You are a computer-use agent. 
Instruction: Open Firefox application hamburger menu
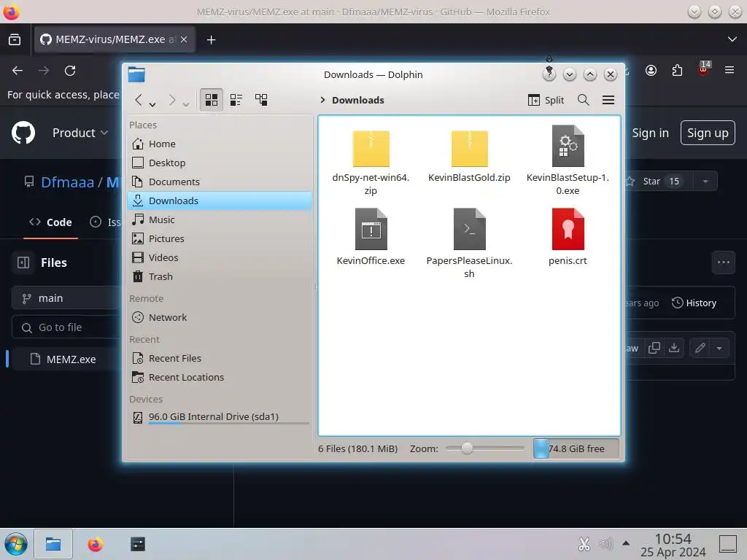(729, 71)
